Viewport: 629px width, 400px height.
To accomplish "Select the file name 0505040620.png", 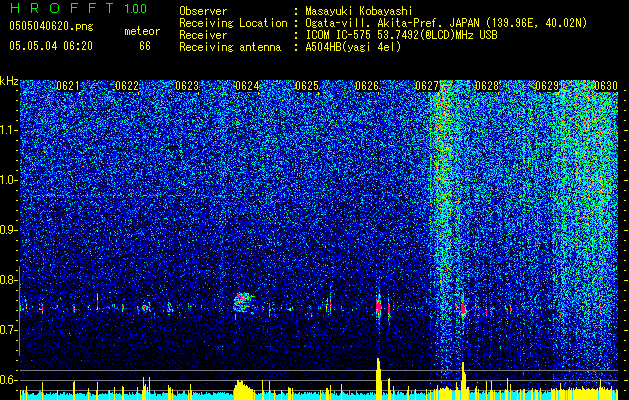I will point(51,27).
